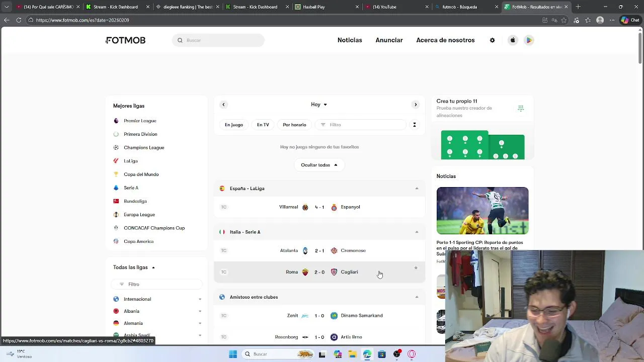Click the Buscar search field on FotMob
The height and width of the screenshot is (362, 644).
coord(218,40)
